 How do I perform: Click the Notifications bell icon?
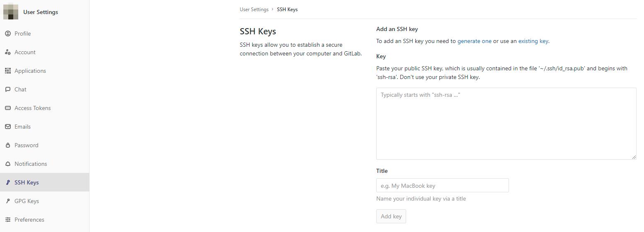click(8, 164)
